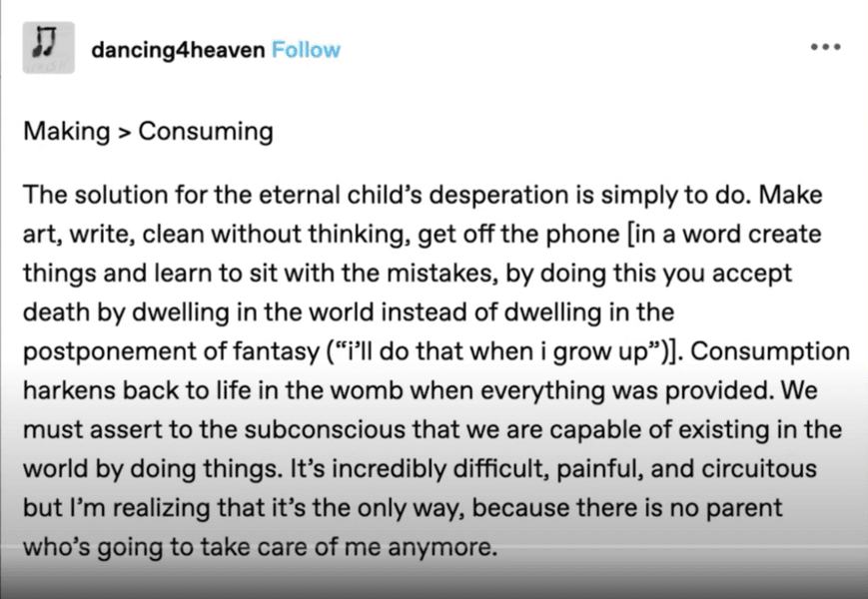The width and height of the screenshot is (868, 599).
Task: Click the word 'Consumption' in the post
Action: pyautogui.click(x=770, y=351)
